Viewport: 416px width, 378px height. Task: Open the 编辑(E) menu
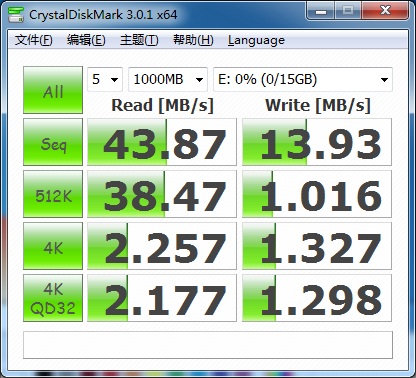86,40
